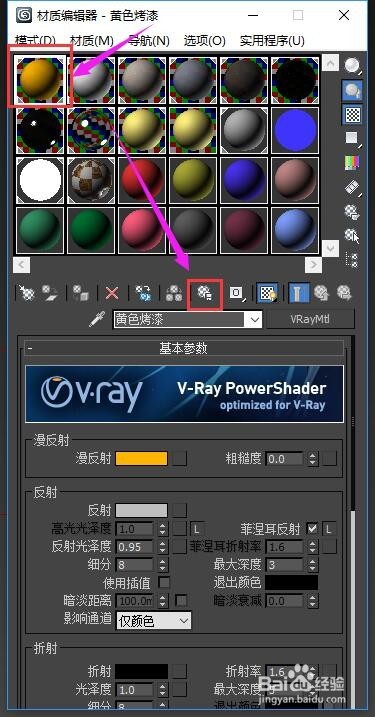Toggle the 暗淡距离 checkbox
The image size is (375, 717).
(181, 600)
